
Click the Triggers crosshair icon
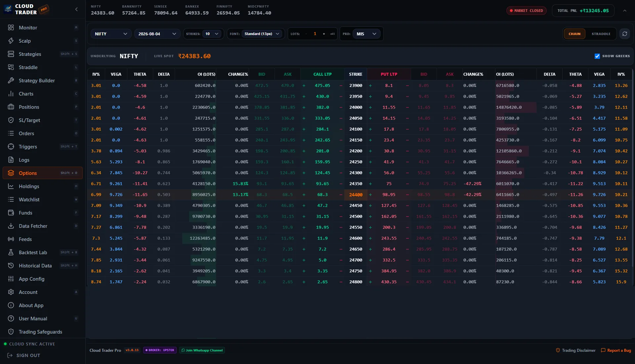[x=11, y=146]
